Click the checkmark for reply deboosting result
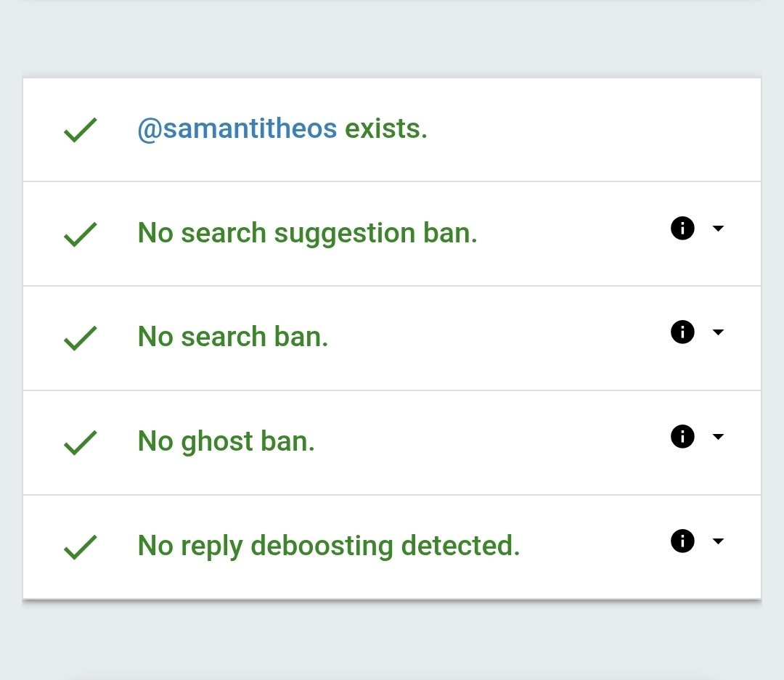Viewport: 784px width, 680px height. click(80, 547)
